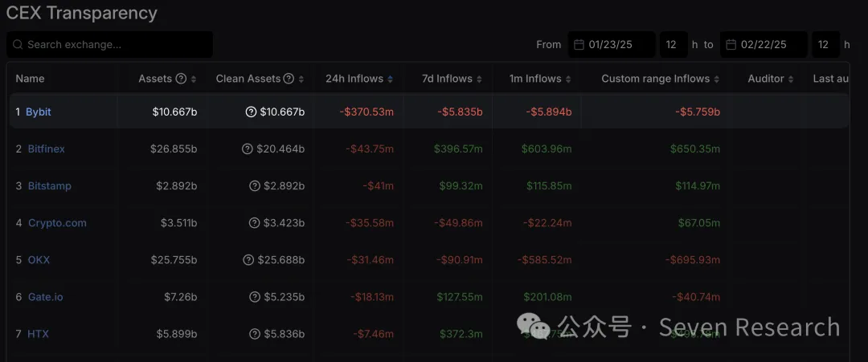Click the Assets column help icon
Image resolution: width=868 pixels, height=362 pixels.
pos(181,79)
